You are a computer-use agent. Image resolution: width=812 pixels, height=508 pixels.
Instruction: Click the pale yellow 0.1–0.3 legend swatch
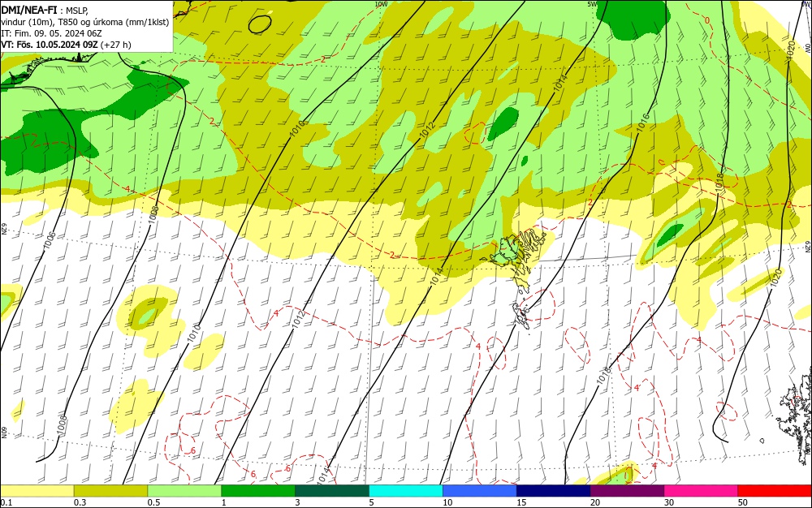click(37, 491)
